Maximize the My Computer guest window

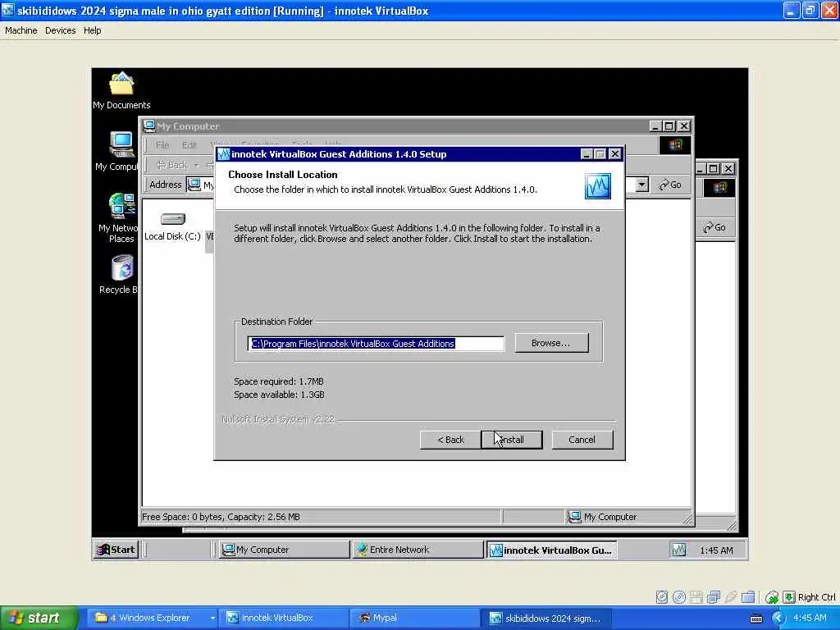click(x=669, y=126)
